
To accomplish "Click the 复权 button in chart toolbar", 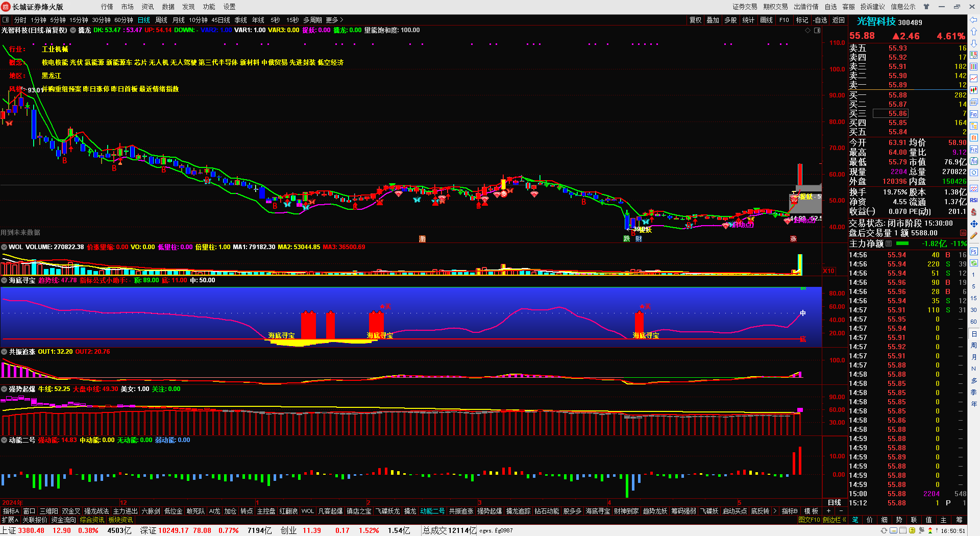I will pos(695,20).
